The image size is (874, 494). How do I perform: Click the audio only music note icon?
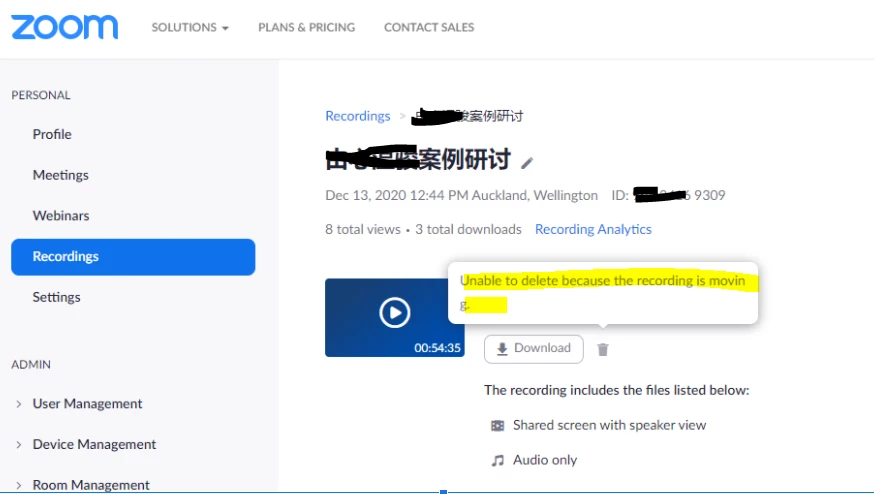[x=497, y=461]
